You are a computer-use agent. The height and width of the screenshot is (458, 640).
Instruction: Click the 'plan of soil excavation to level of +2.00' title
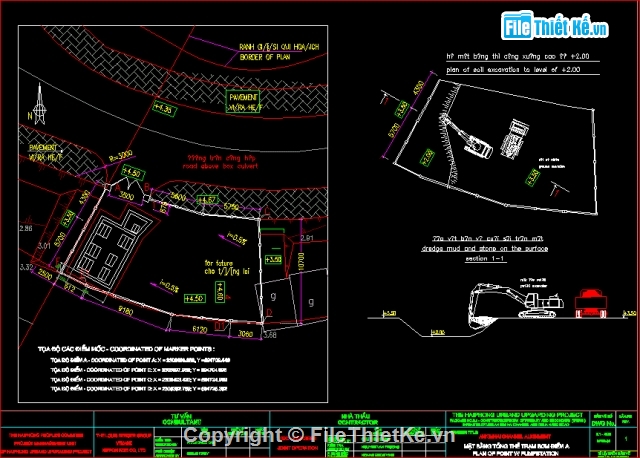tap(513, 70)
